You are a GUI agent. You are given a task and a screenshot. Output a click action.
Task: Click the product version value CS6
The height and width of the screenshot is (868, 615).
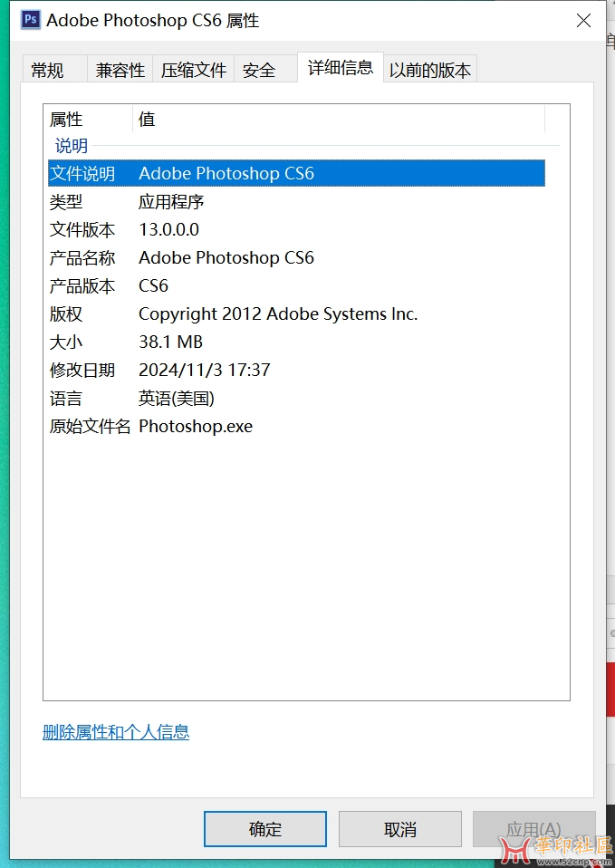pos(153,285)
